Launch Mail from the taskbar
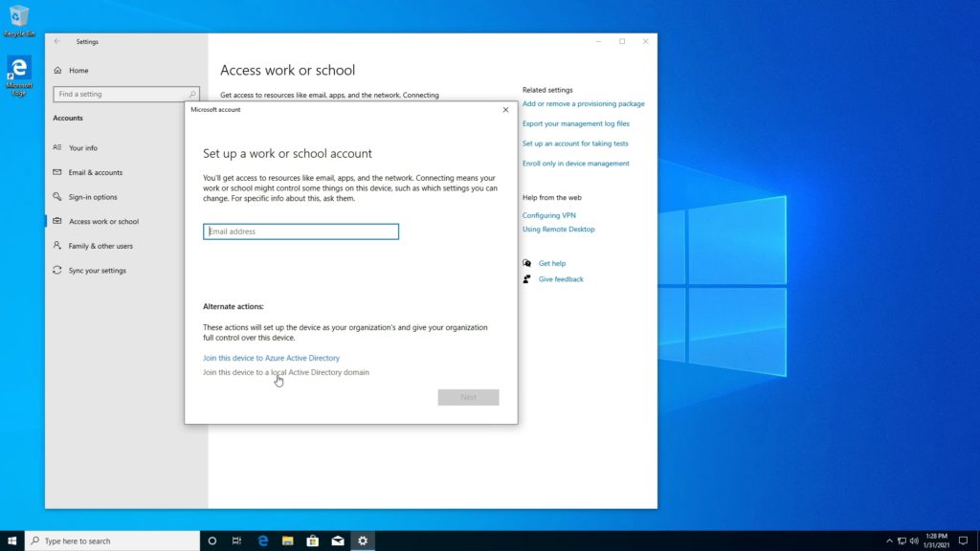The height and width of the screenshot is (551, 980). click(337, 540)
